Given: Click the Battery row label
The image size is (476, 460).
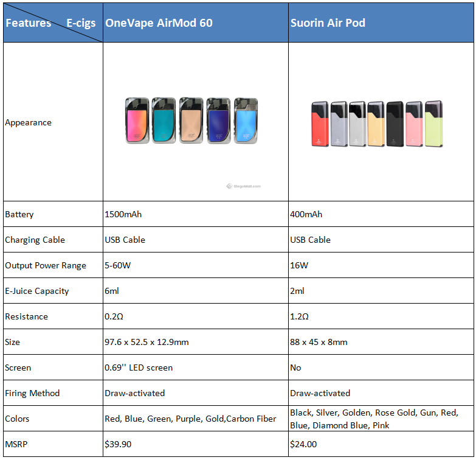Looking at the screenshot, I should click(x=19, y=214).
